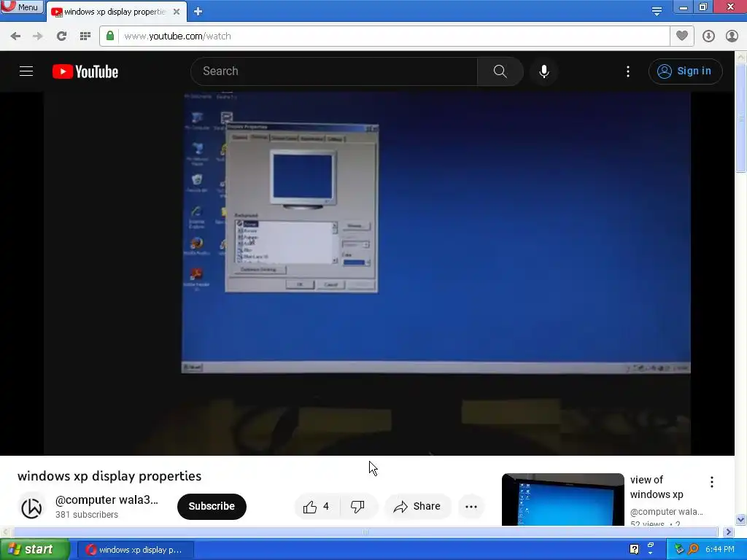The image size is (747, 560).
Task: Open the tab list menu icon
Action: pyautogui.click(x=657, y=11)
